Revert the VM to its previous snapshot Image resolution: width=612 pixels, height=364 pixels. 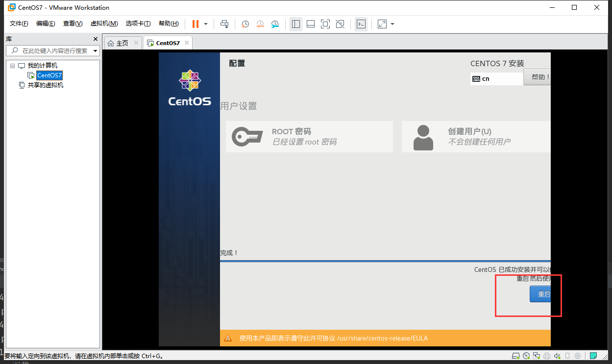click(260, 24)
